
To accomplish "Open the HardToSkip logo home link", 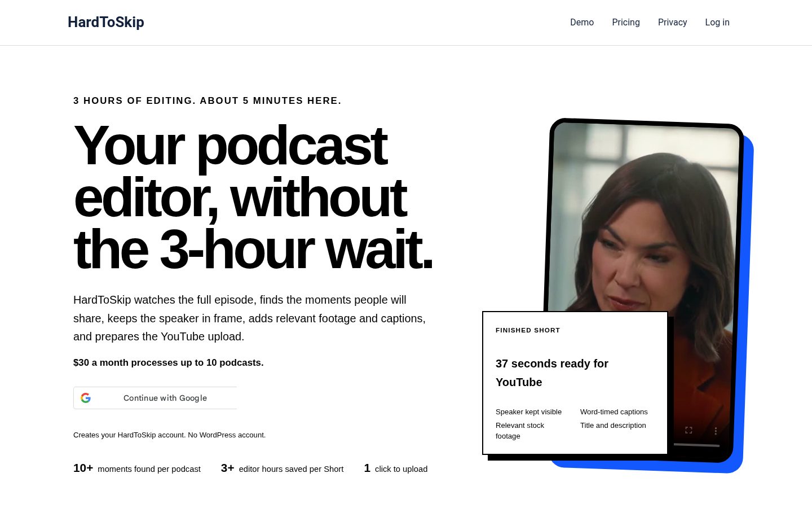I will tap(106, 22).
